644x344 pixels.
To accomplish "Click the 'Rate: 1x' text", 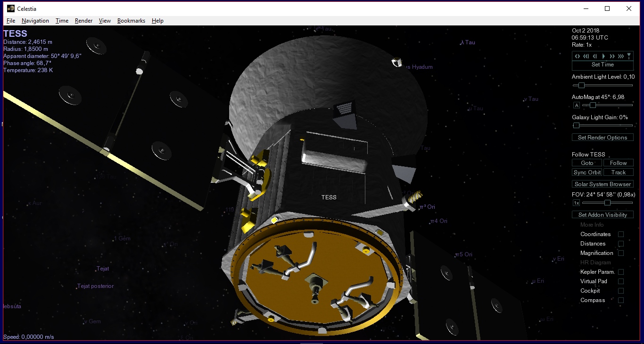I will [582, 45].
